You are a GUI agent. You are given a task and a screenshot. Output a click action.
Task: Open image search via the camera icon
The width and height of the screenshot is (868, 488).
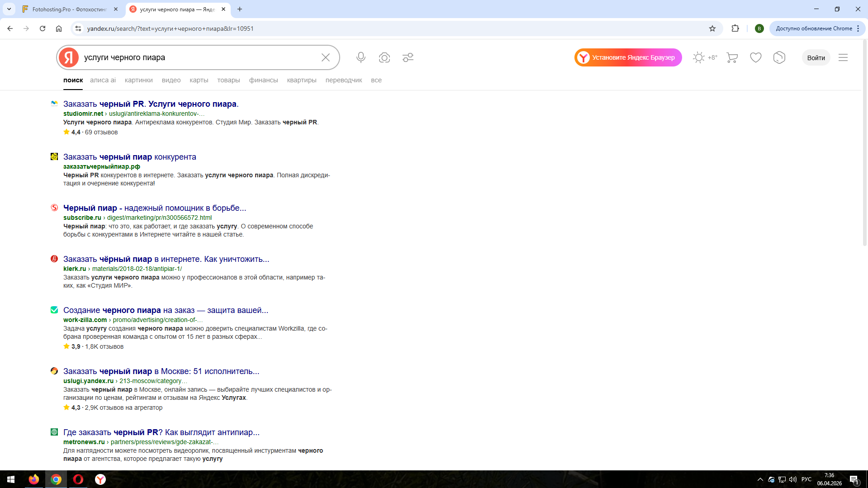(x=384, y=57)
